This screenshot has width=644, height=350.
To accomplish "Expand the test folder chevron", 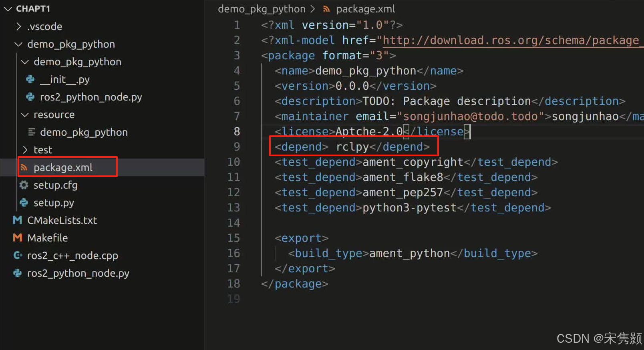I will pyautogui.click(x=25, y=150).
